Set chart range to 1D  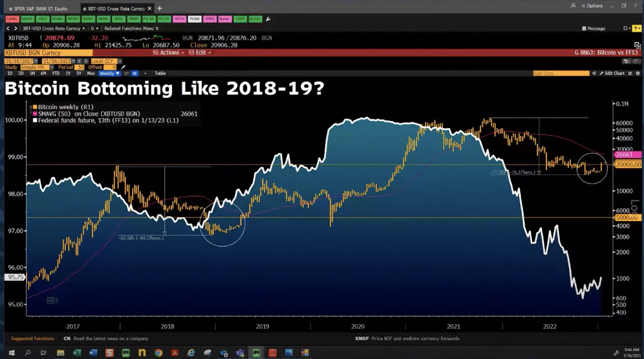pyautogui.click(x=10, y=73)
